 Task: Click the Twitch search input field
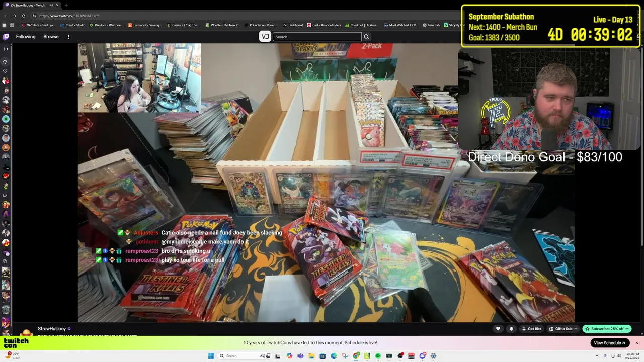point(317,37)
